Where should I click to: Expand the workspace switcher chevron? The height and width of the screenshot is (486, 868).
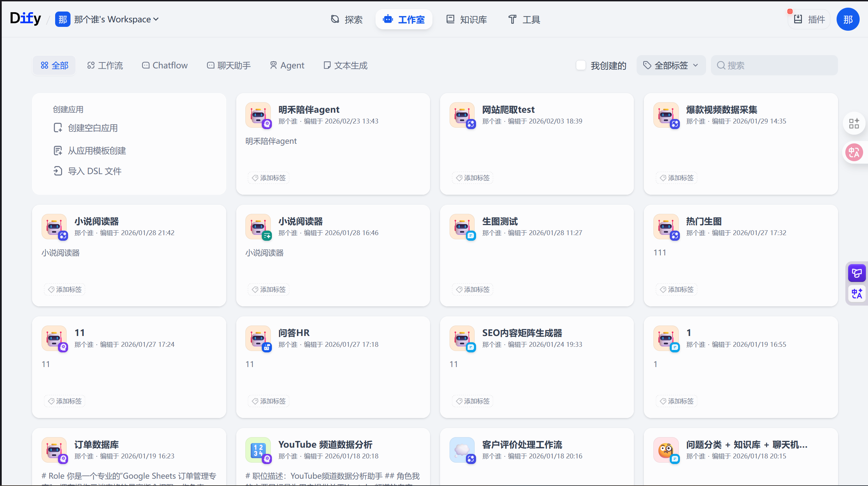pos(156,19)
